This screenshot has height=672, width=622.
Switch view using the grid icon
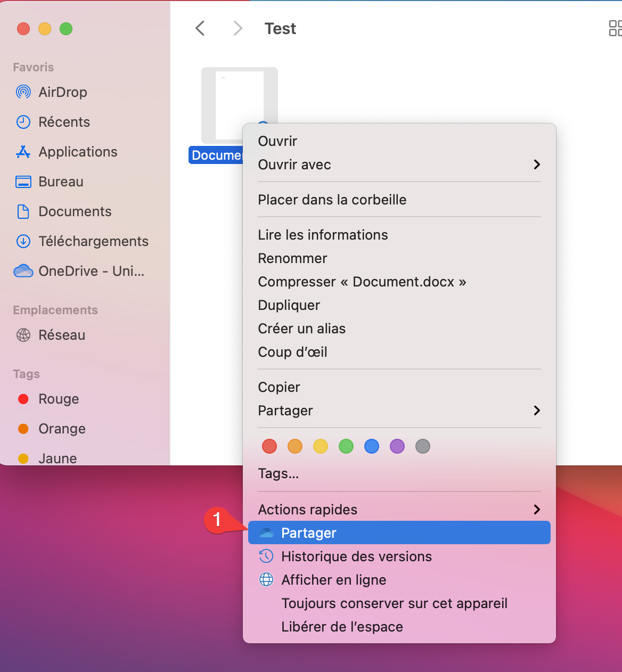coord(615,28)
